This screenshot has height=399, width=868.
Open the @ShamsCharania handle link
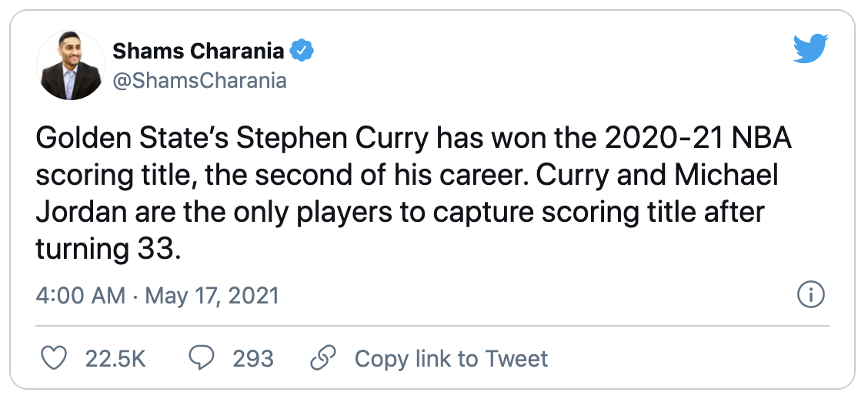pos(199,81)
